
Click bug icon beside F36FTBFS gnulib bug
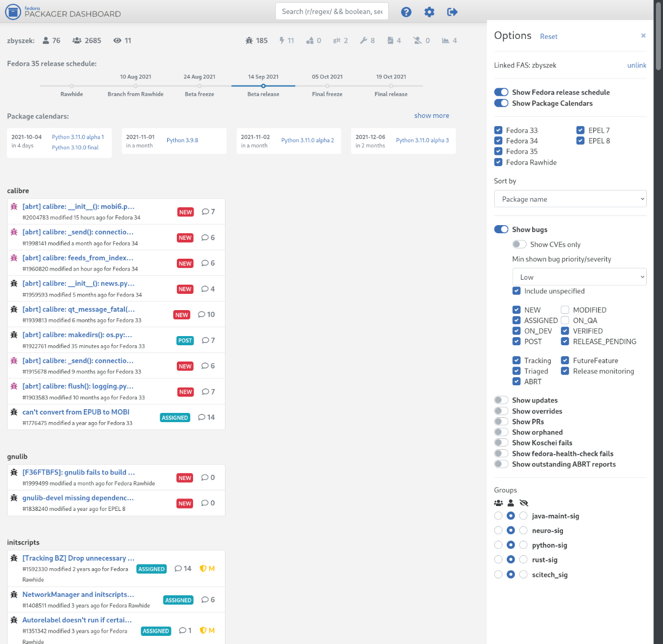pyautogui.click(x=14, y=472)
